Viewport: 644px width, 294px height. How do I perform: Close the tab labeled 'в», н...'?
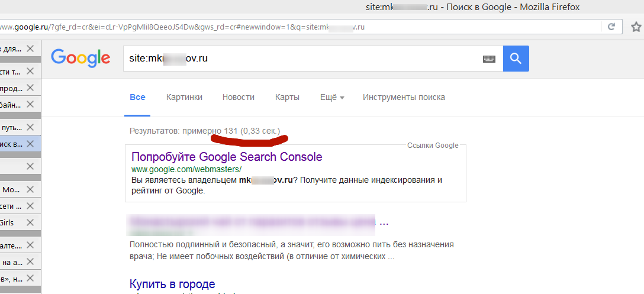pos(30,279)
